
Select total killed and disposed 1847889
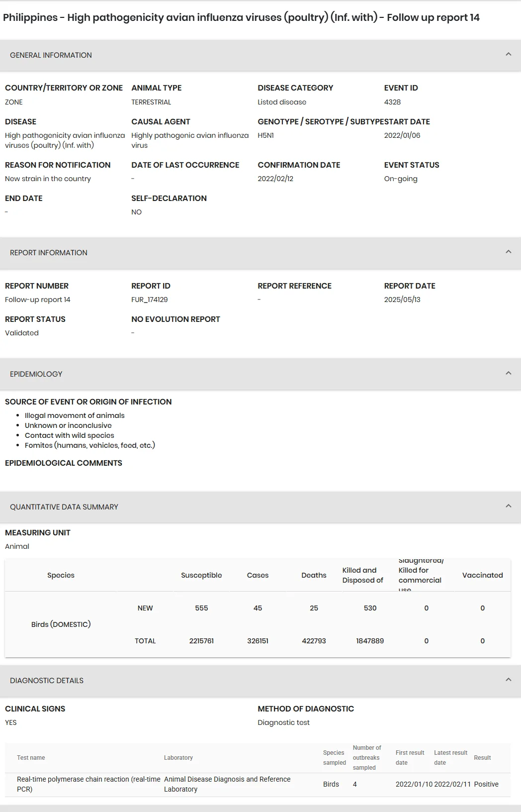pyautogui.click(x=370, y=641)
